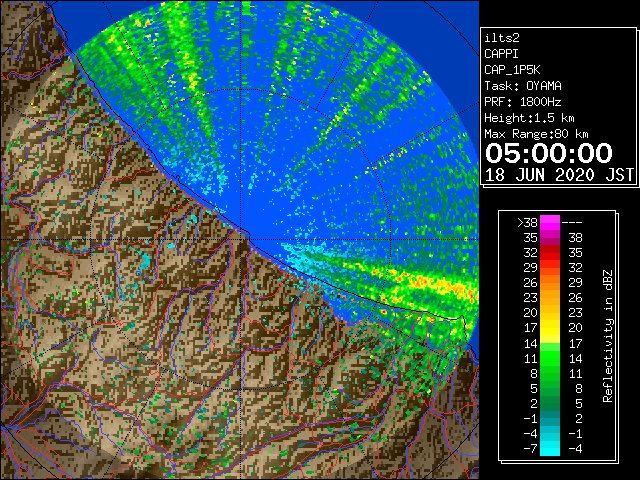The width and height of the screenshot is (640, 480).
Task: Click the "ilts2" label in info box
Action: click(x=502, y=38)
